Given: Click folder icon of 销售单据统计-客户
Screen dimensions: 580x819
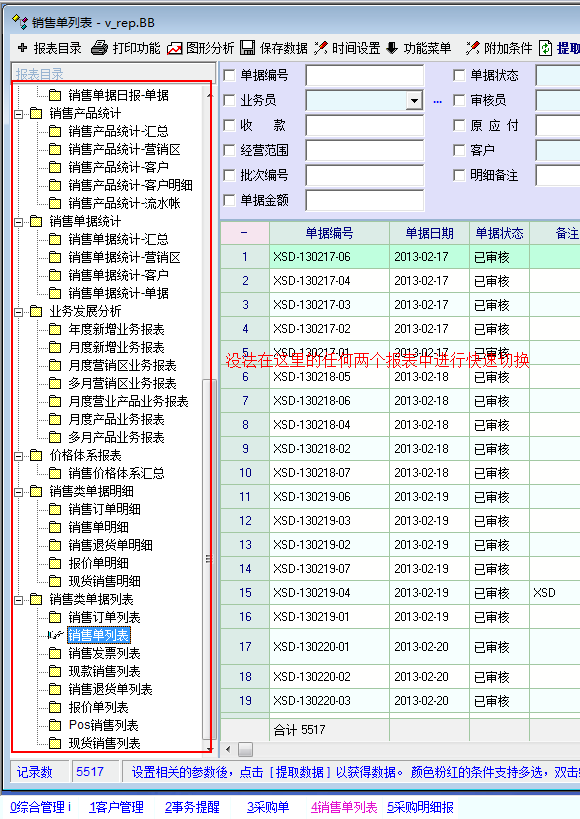Looking at the screenshot, I should (55, 275).
